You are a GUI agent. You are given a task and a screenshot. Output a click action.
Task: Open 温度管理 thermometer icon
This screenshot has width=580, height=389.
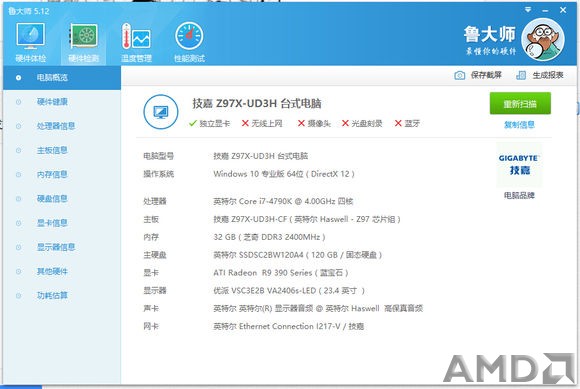[x=136, y=36]
